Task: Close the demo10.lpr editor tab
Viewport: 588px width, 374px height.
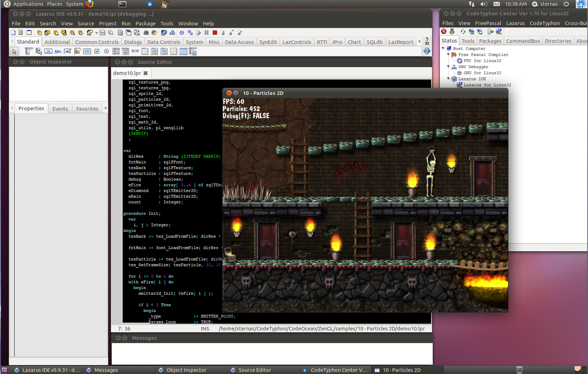Action: [146, 73]
